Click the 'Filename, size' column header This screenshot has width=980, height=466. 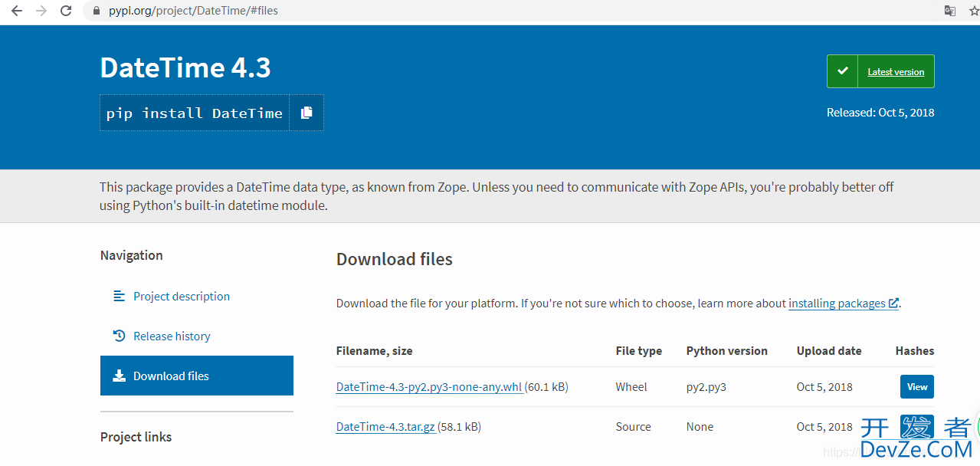[x=374, y=351]
